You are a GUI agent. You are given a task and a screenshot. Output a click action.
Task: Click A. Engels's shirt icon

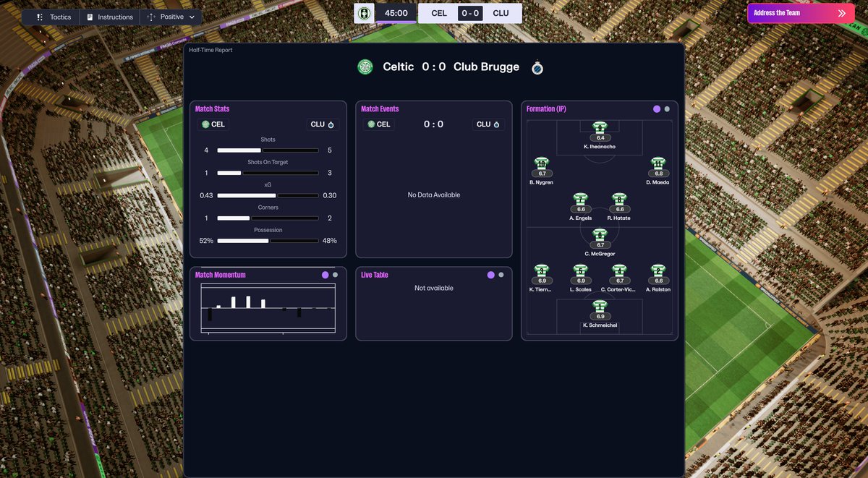point(580,199)
